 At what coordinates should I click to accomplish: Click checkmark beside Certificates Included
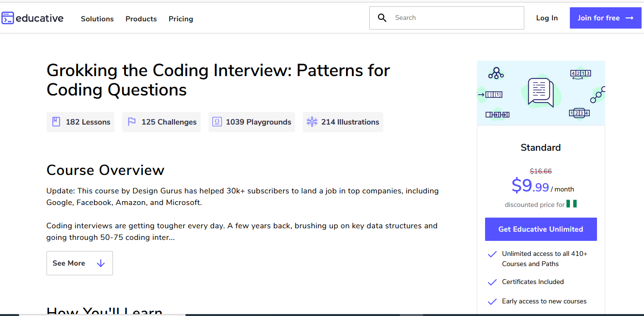pos(492,282)
